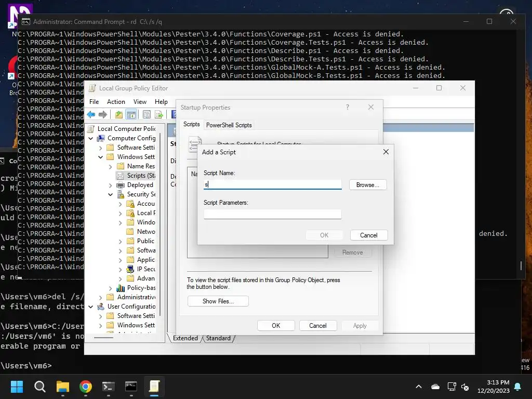Click the Script Parameters input field
532x399 pixels.
click(272, 214)
